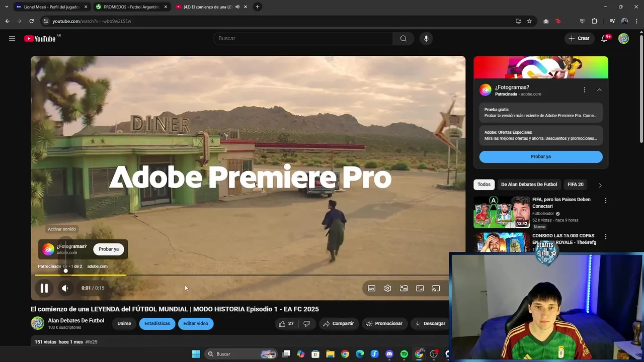The width and height of the screenshot is (644, 362).
Task: Switch to PROMIEDOS browser tab
Action: (x=132, y=7)
